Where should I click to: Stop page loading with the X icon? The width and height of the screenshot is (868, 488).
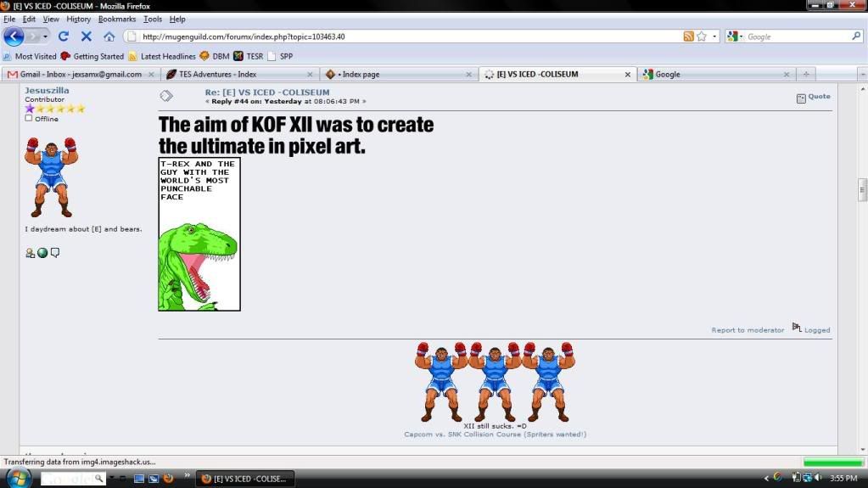[x=86, y=36]
